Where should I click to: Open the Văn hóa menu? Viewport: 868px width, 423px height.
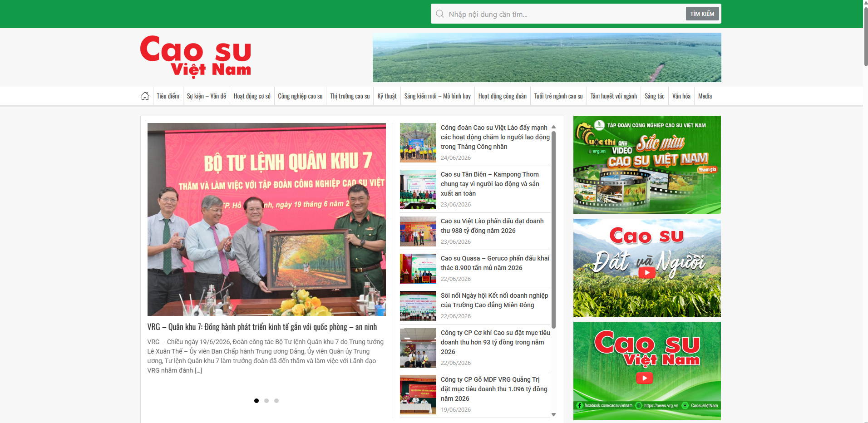tap(681, 96)
